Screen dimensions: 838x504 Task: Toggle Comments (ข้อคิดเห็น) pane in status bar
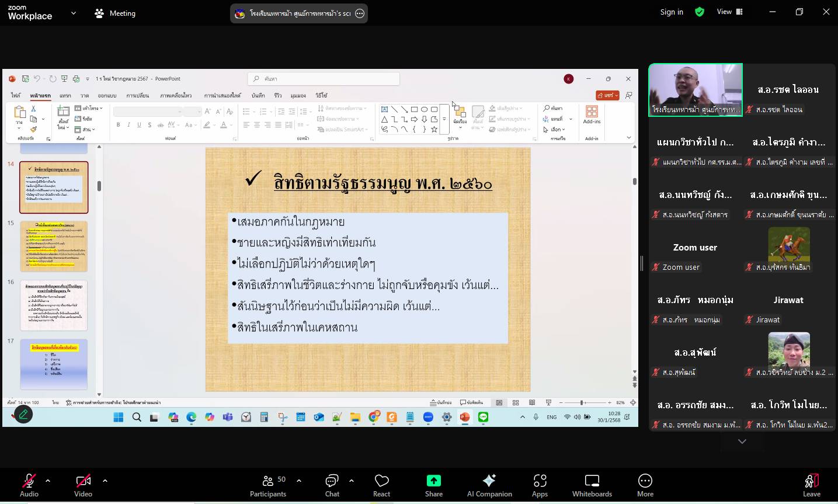[471, 402]
